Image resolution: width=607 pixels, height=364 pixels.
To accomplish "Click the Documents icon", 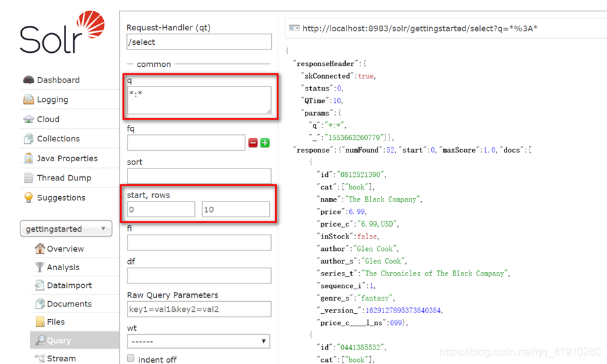I will tap(40, 304).
